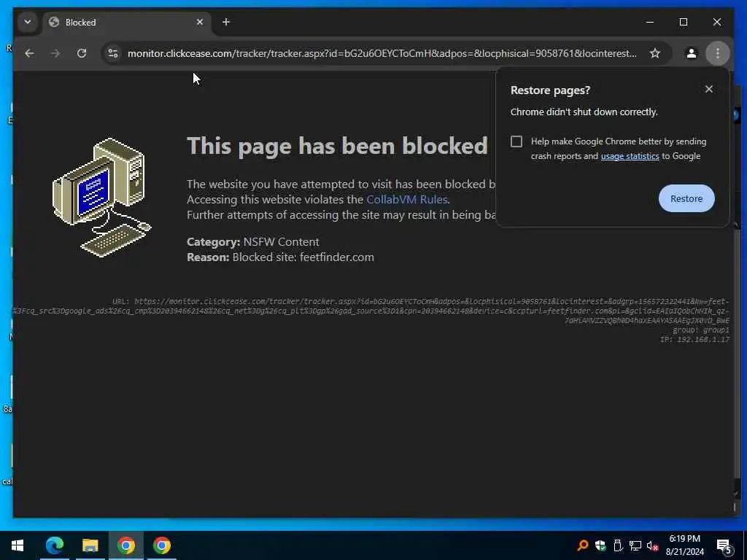Click the Restore button
This screenshot has height=560, width=747.
(686, 198)
